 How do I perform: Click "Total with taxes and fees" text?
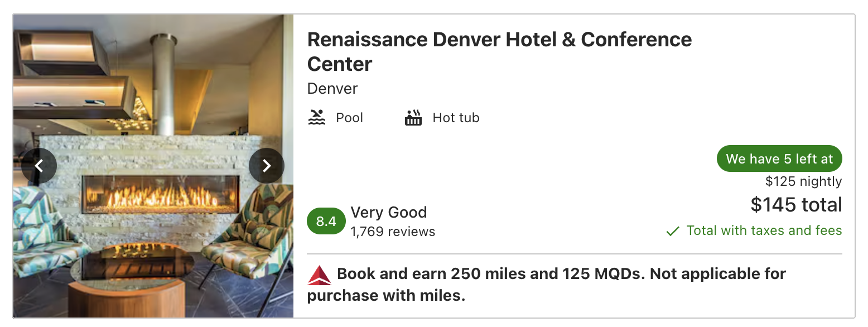(x=764, y=230)
